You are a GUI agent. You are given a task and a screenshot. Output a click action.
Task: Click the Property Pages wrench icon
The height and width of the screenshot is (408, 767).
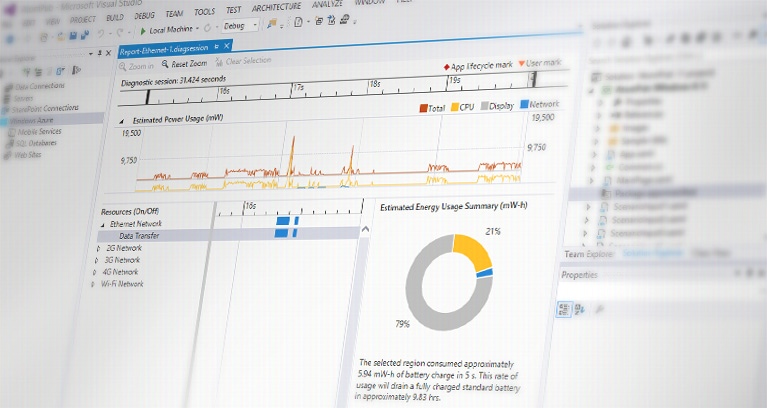pos(599,309)
